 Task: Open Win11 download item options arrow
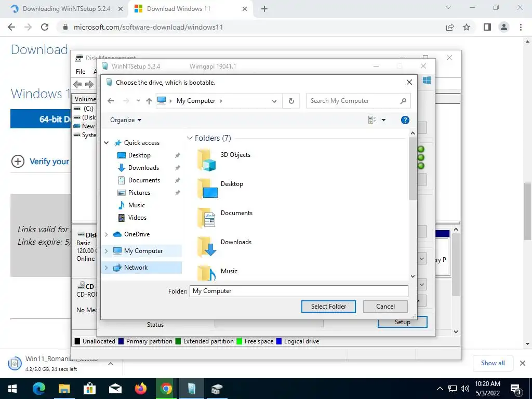point(111,364)
